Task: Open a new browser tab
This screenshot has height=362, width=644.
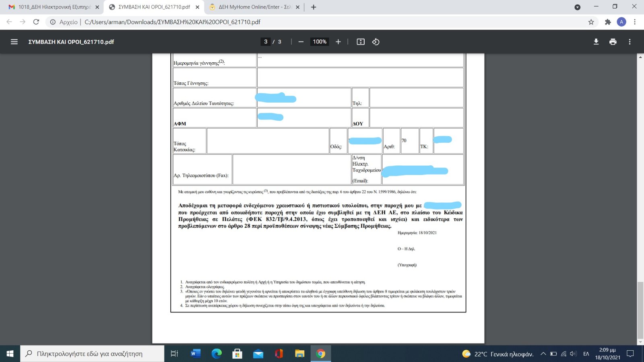Action: coord(314,7)
